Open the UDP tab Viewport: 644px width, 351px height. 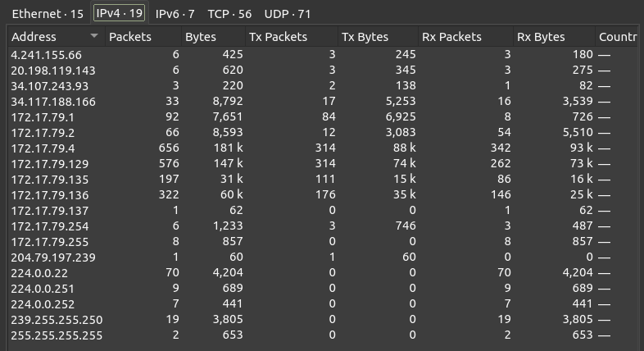pyautogui.click(x=288, y=14)
